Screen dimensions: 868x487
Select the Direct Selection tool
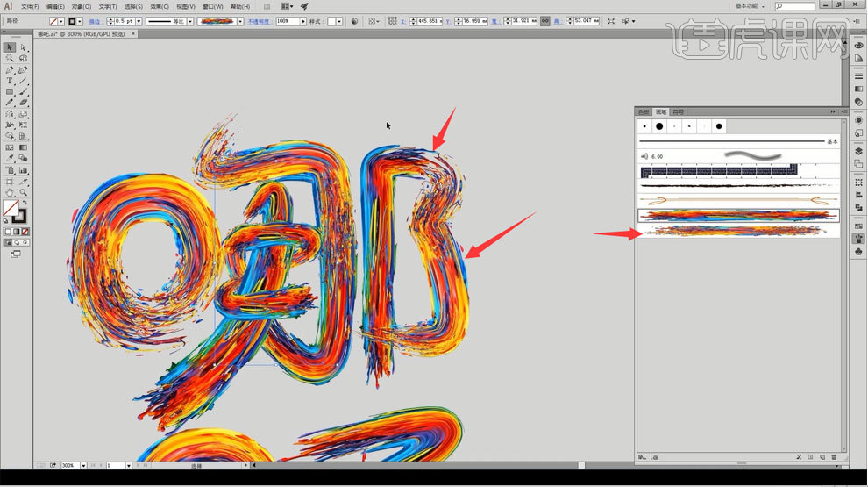point(24,47)
